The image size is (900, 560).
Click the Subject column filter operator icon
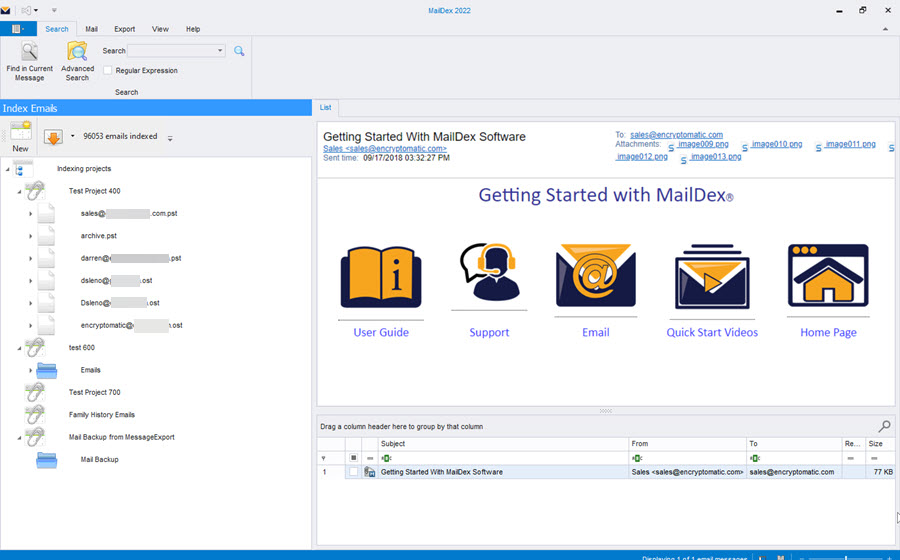click(386, 458)
